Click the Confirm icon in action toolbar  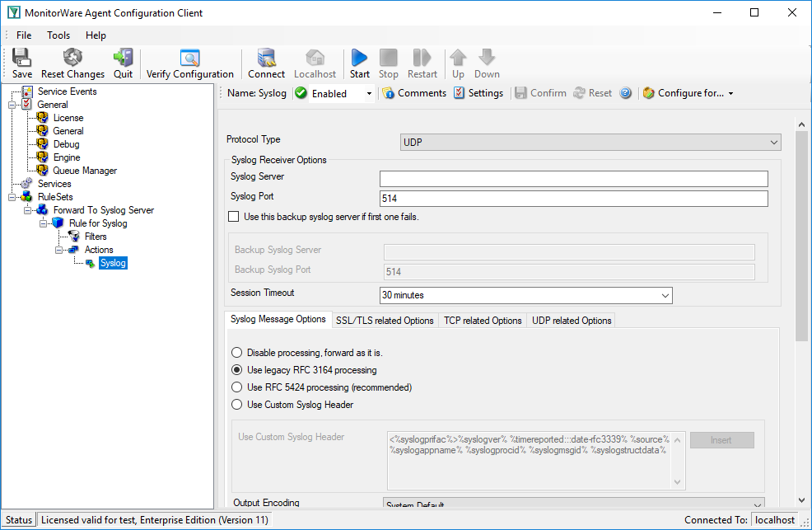pos(540,93)
